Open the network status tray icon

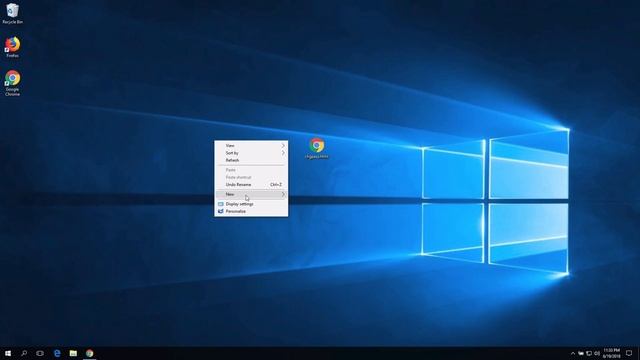click(x=589, y=353)
